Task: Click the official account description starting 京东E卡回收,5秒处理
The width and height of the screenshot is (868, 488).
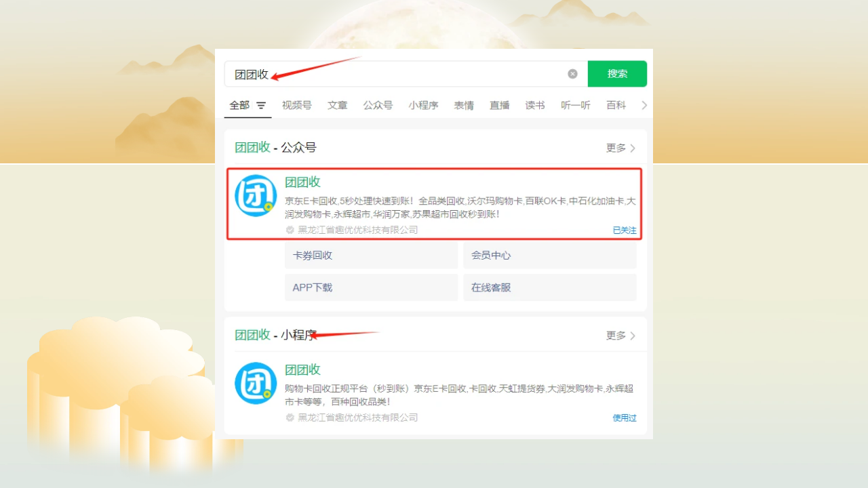Action: pos(460,207)
